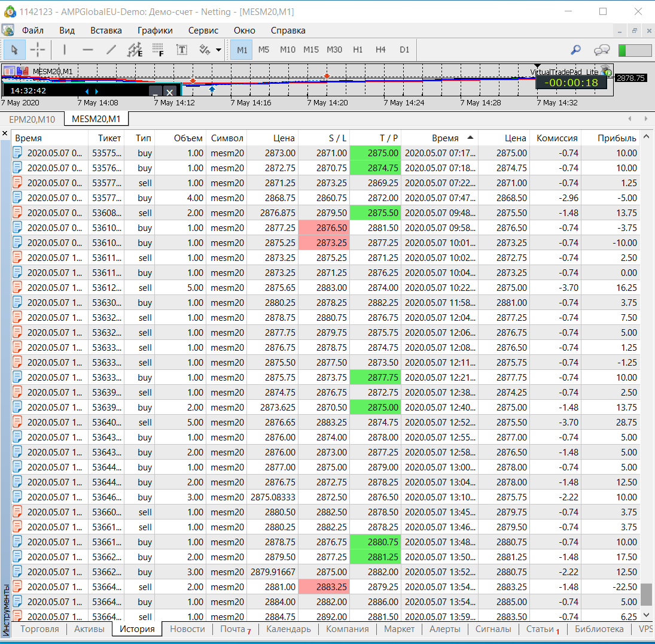Open the chat messages icon
This screenshot has height=644, width=655.
[x=601, y=50]
